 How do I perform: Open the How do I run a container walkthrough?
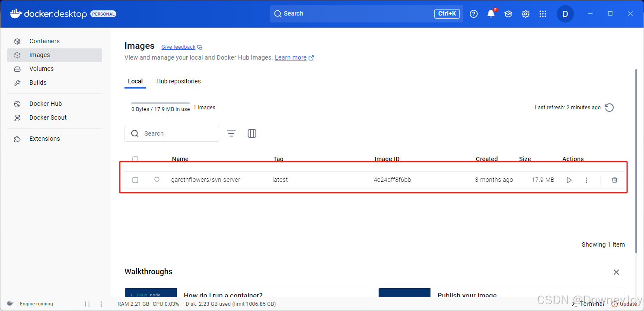click(248, 293)
